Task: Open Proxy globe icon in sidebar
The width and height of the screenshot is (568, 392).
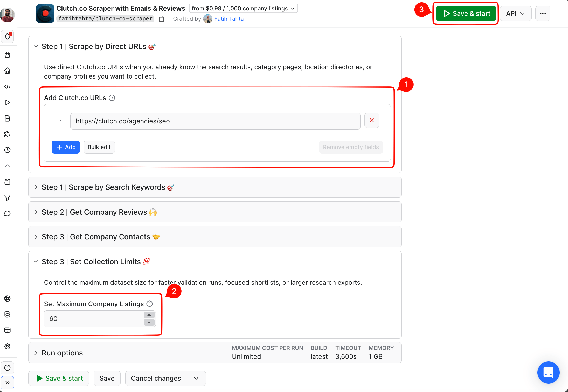Action: click(8, 299)
